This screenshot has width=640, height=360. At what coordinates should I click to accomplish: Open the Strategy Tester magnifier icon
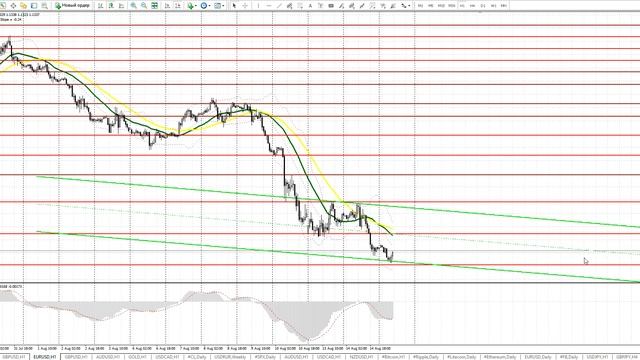44,6
